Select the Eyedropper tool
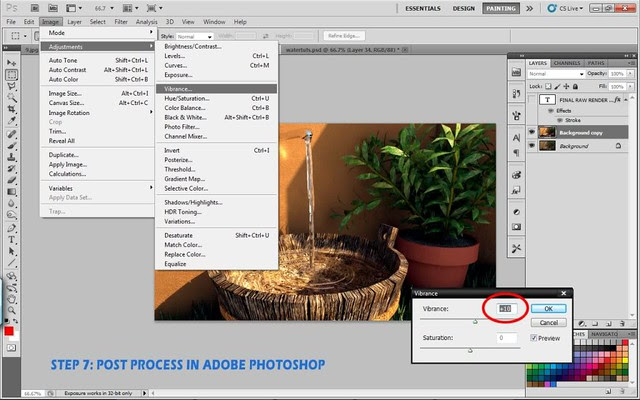 tap(11, 120)
